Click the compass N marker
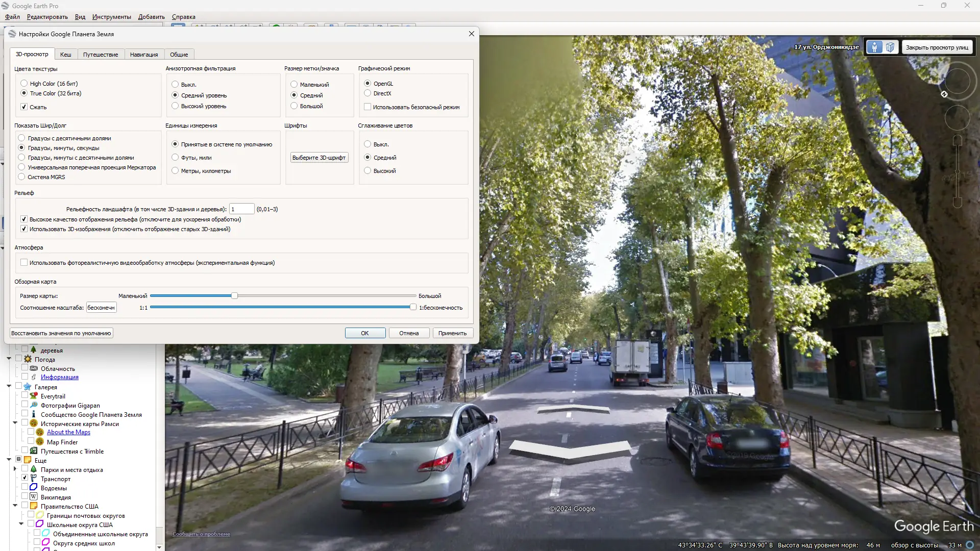980x551 pixels. click(944, 94)
